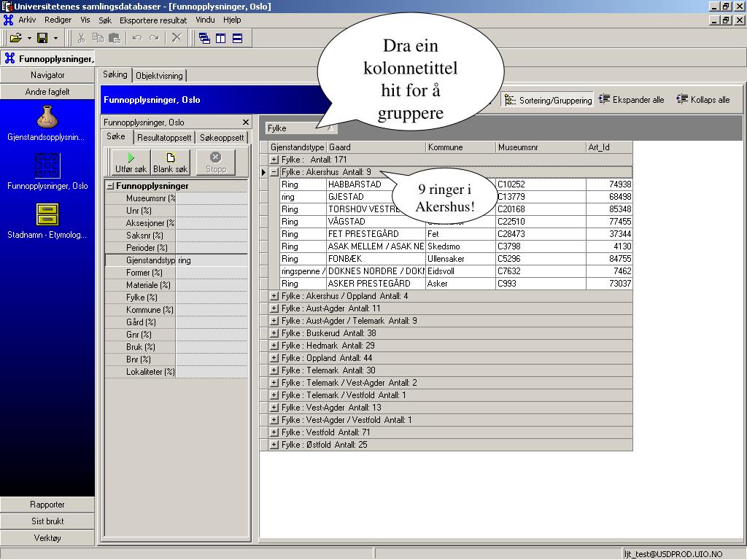Sort by the Gaard column header

pos(376,147)
